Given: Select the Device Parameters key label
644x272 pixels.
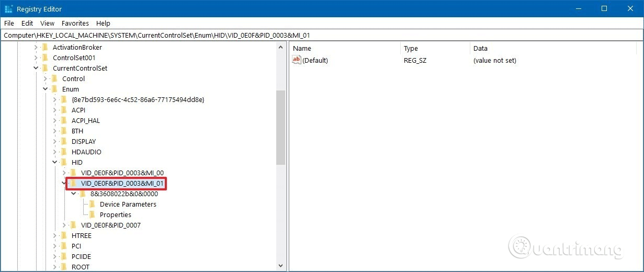Looking at the screenshot, I should 128,204.
